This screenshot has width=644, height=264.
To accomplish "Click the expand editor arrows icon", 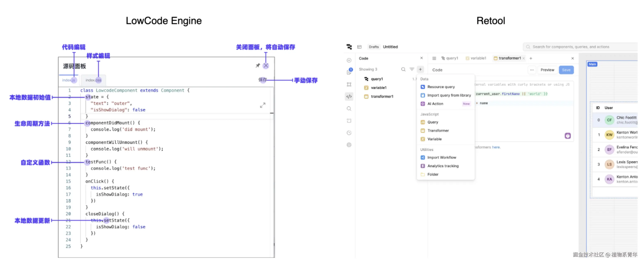I will click(263, 105).
